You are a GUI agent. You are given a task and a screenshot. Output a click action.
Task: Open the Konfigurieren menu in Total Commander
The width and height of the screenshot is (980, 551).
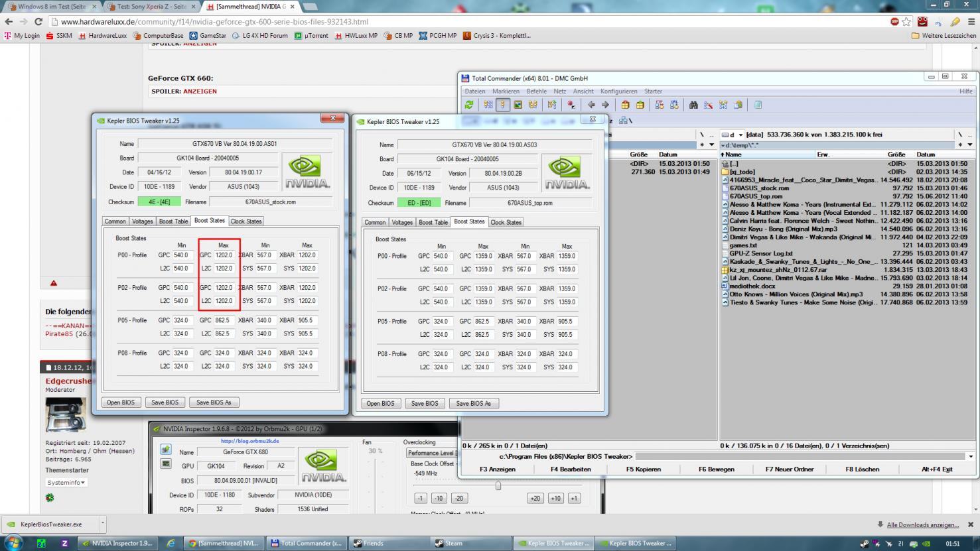[x=618, y=92]
